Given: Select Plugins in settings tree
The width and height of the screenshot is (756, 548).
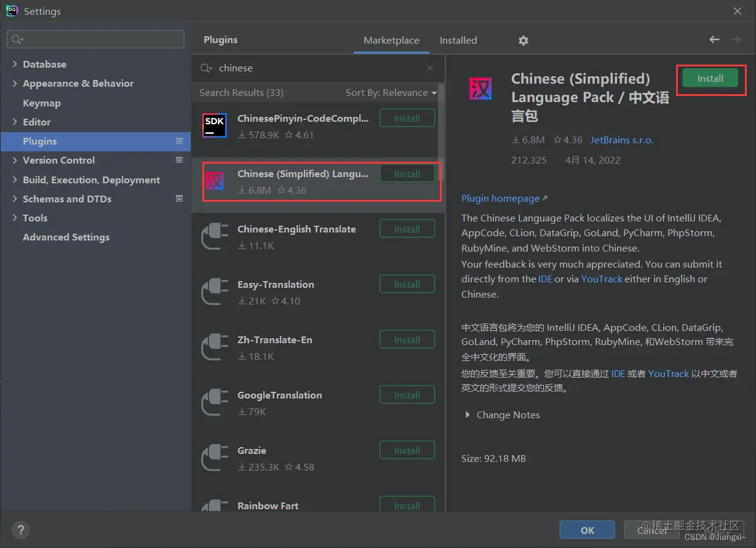Looking at the screenshot, I should (x=95, y=141).
